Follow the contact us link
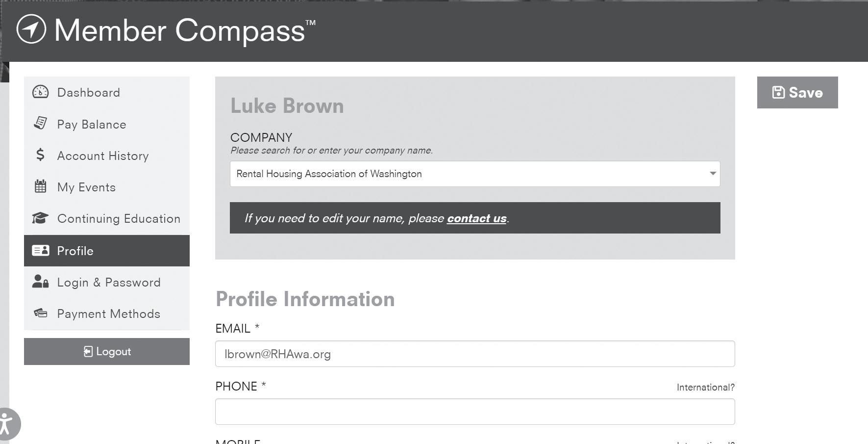The width and height of the screenshot is (868, 444). coord(476,218)
